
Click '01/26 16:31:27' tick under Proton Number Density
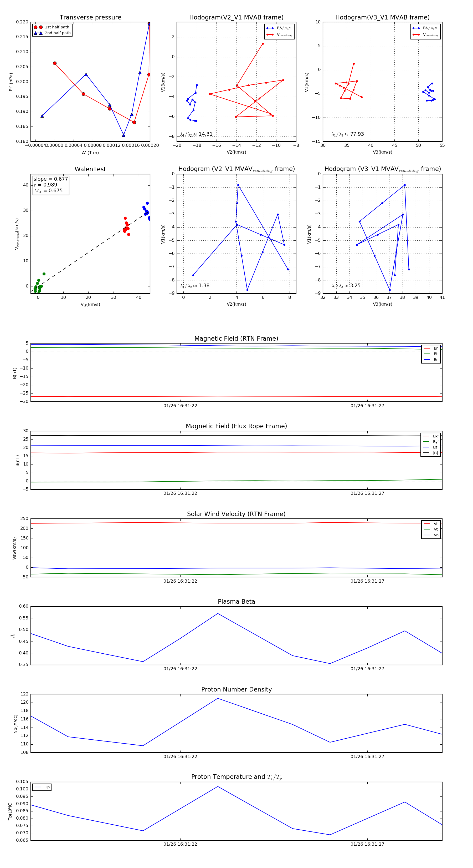pyautogui.click(x=367, y=756)
